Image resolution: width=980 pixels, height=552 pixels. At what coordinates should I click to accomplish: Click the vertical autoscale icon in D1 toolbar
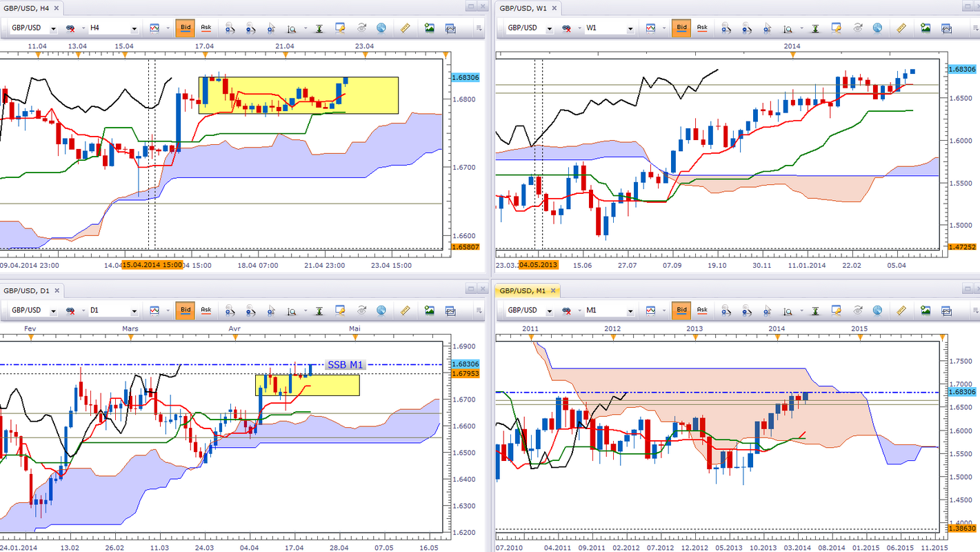pyautogui.click(x=319, y=311)
